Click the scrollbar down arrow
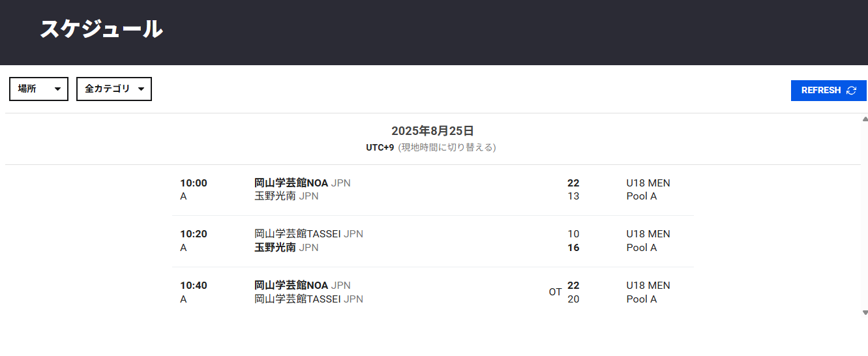Screen dimensions: 868x356 (x=865, y=313)
